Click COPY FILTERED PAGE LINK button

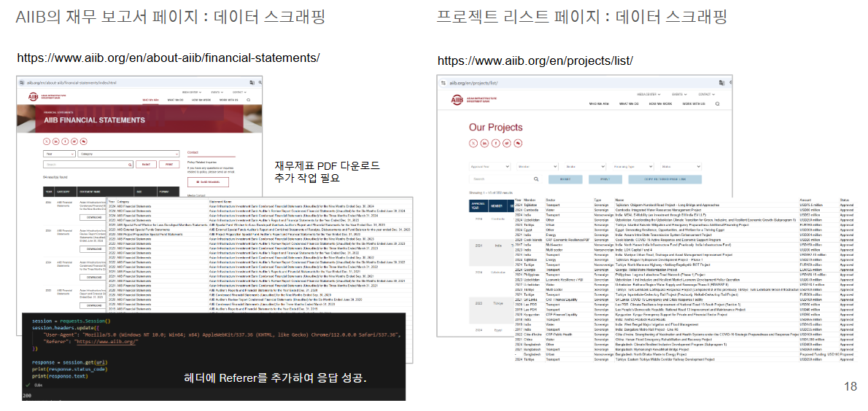[664, 179]
